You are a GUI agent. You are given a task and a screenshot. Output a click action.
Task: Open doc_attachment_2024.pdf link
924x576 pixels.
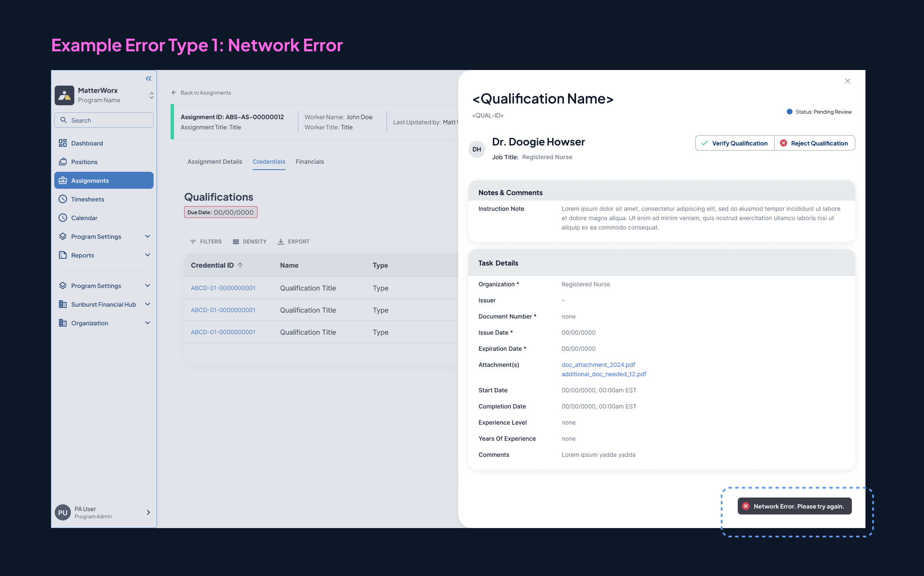[598, 365]
